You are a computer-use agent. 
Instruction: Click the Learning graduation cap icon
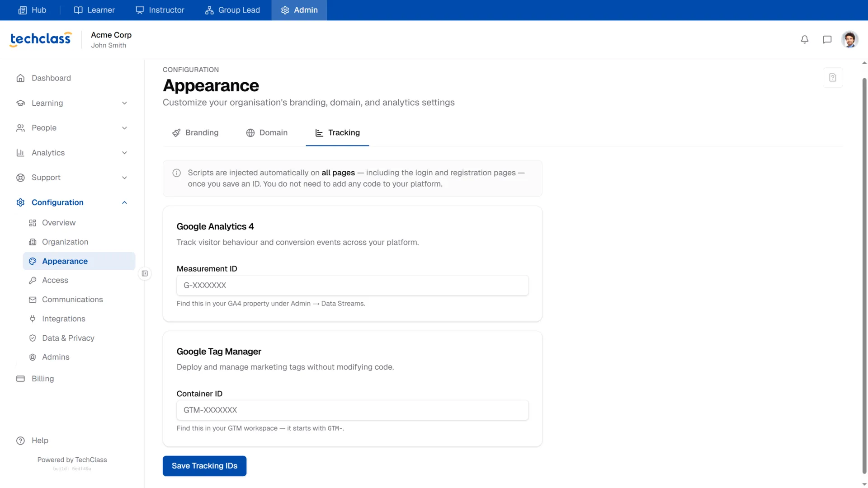pos(20,103)
